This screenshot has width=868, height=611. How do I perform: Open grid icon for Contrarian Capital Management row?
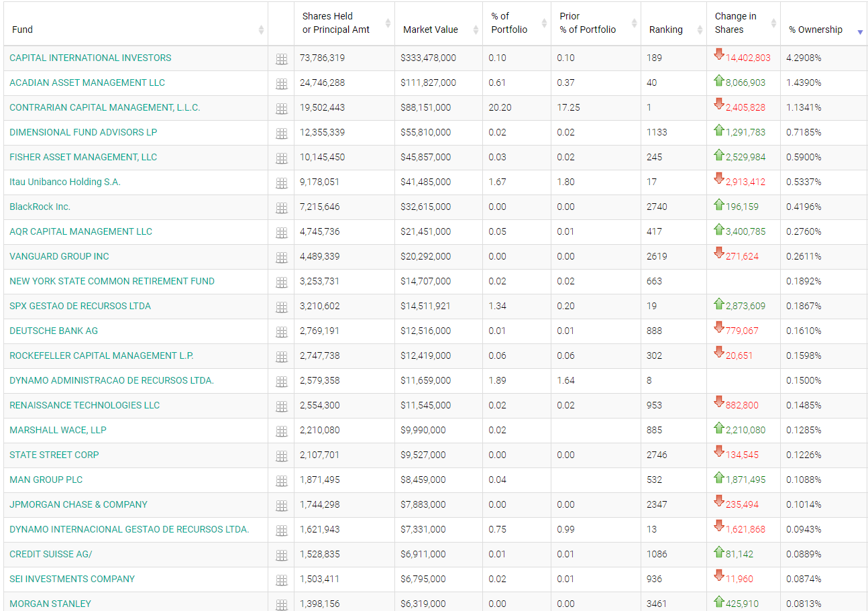(x=282, y=109)
